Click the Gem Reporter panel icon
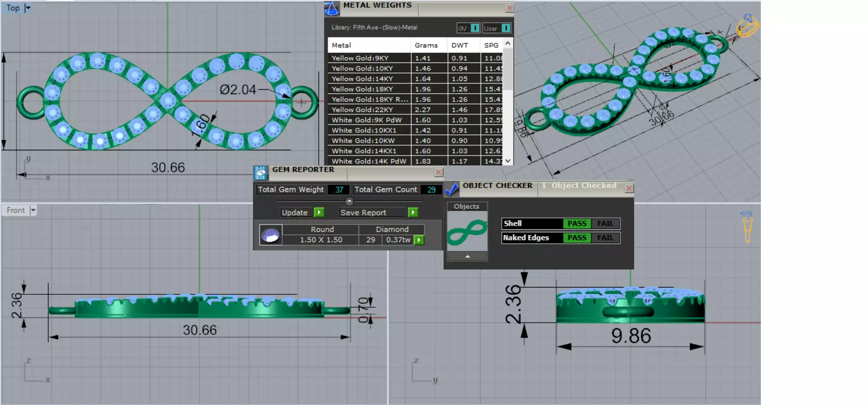868x405 pixels. click(x=261, y=173)
